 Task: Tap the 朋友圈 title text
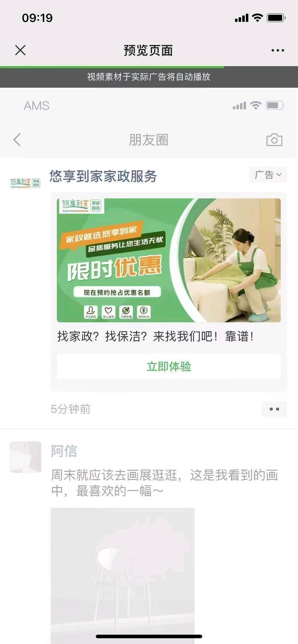click(149, 140)
